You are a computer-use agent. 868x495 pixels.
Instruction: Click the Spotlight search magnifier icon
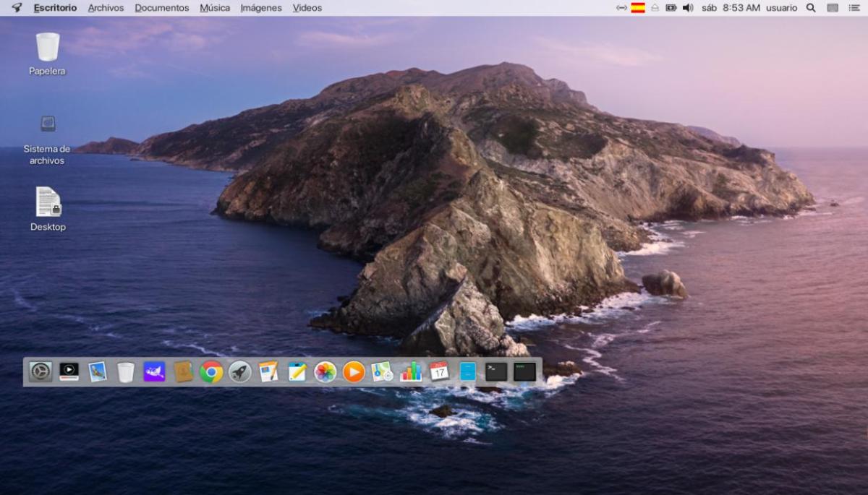(811, 8)
